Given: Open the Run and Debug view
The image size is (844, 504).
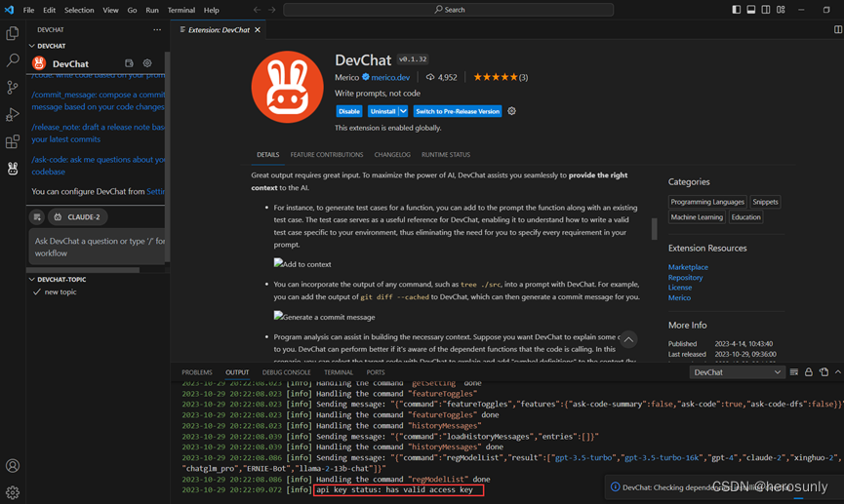Looking at the screenshot, I should coord(13,115).
